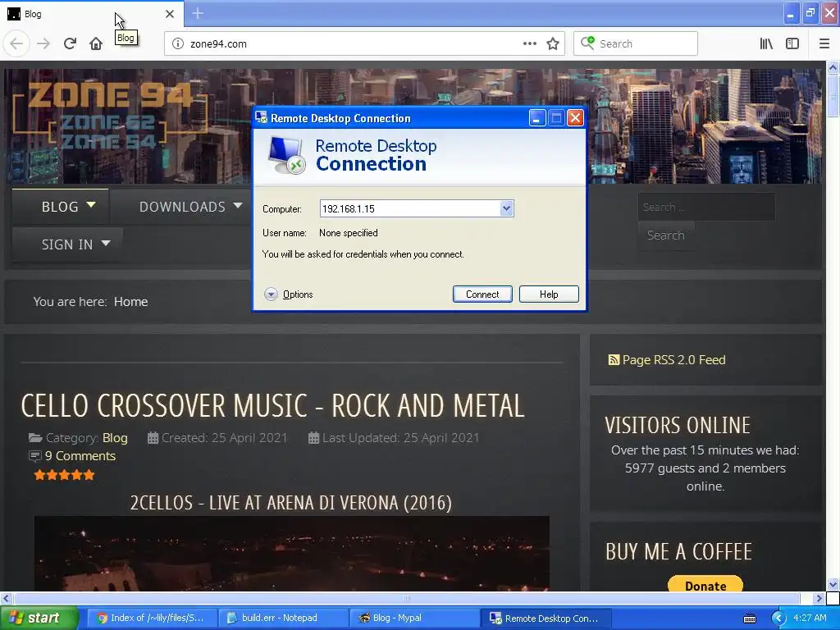This screenshot has width=840, height=630.
Task: Click Help in Remote Desktop Connection
Action: tap(549, 294)
